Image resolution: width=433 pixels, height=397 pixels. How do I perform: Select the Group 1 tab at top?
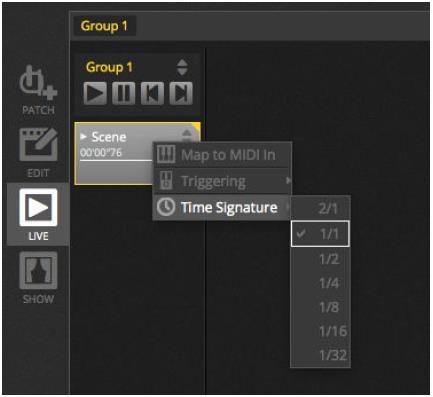click(104, 26)
